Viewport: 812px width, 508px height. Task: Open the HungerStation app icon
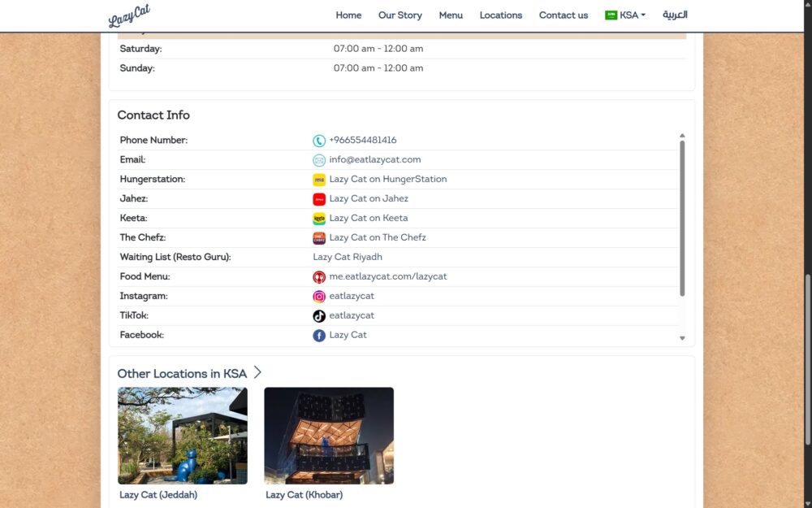(x=319, y=180)
